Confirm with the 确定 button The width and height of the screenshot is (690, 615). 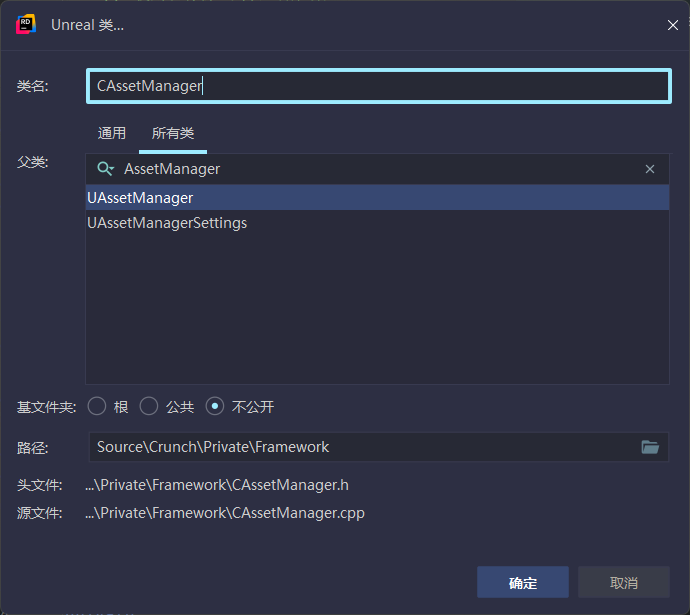[523, 582]
